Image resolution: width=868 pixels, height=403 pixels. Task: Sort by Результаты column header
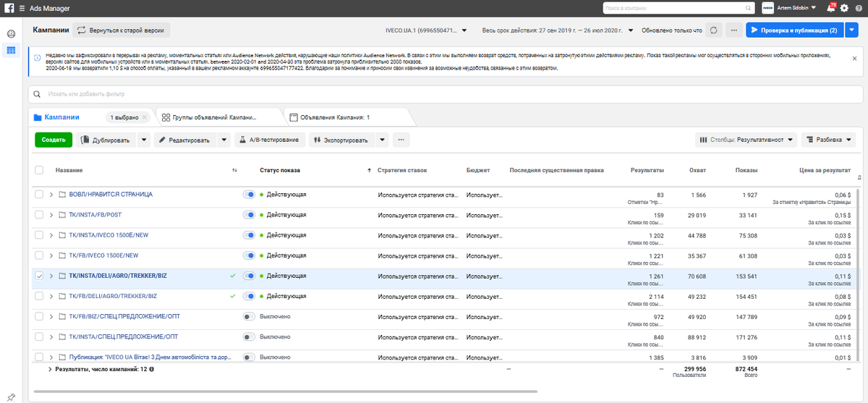click(x=647, y=170)
